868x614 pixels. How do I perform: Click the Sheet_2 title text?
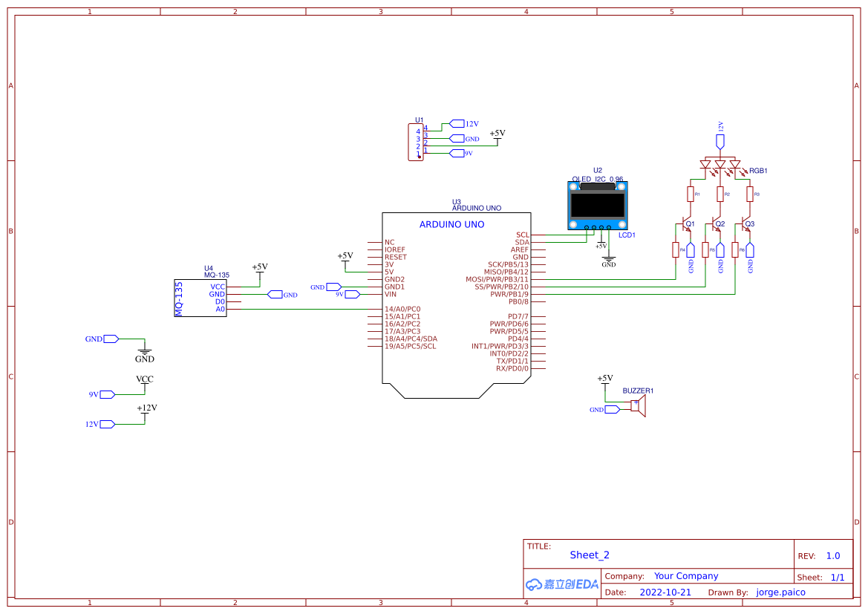tap(589, 555)
